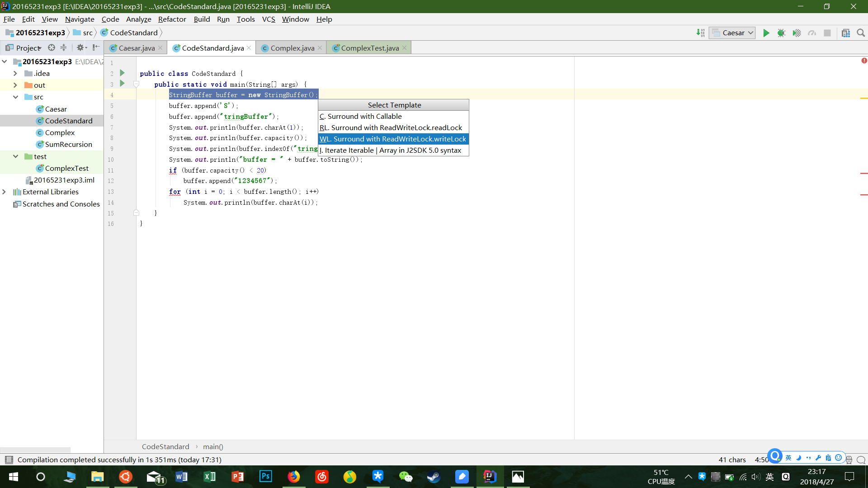
Task: Open IntelliJ IDEA from the taskbar
Action: click(490, 477)
